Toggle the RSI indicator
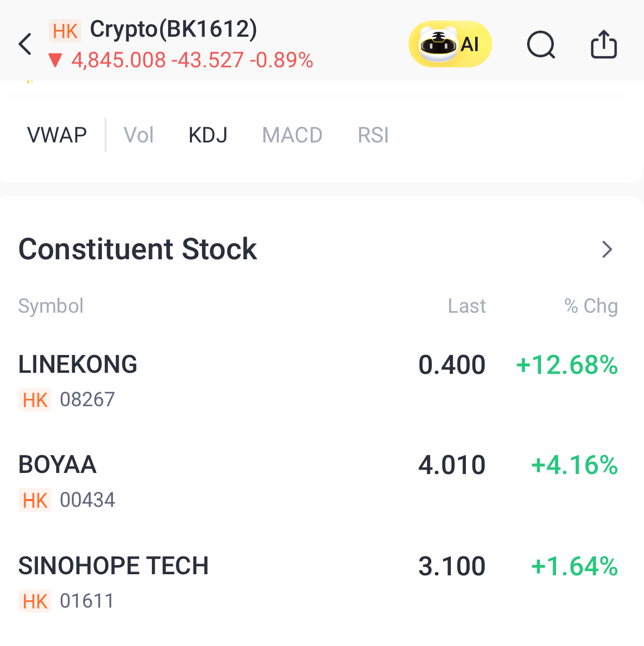Screen dimensions: 644x646 [x=373, y=135]
